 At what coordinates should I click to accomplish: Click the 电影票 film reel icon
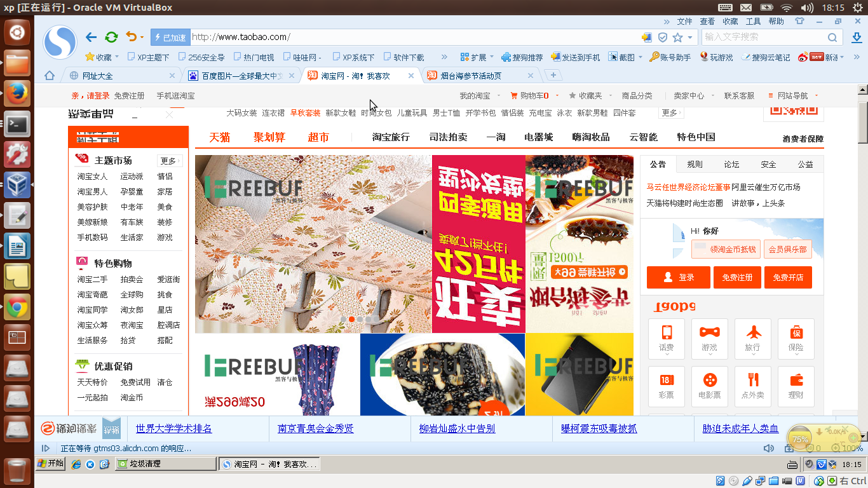710,386
